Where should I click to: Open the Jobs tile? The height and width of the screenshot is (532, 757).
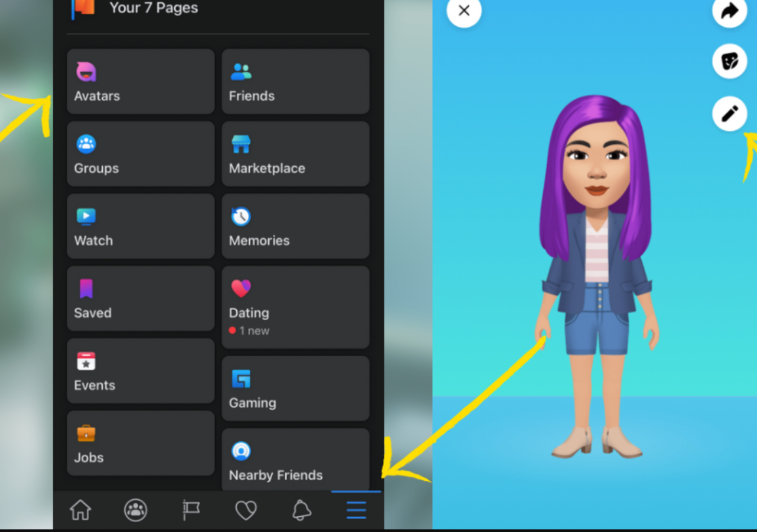pyautogui.click(x=140, y=443)
